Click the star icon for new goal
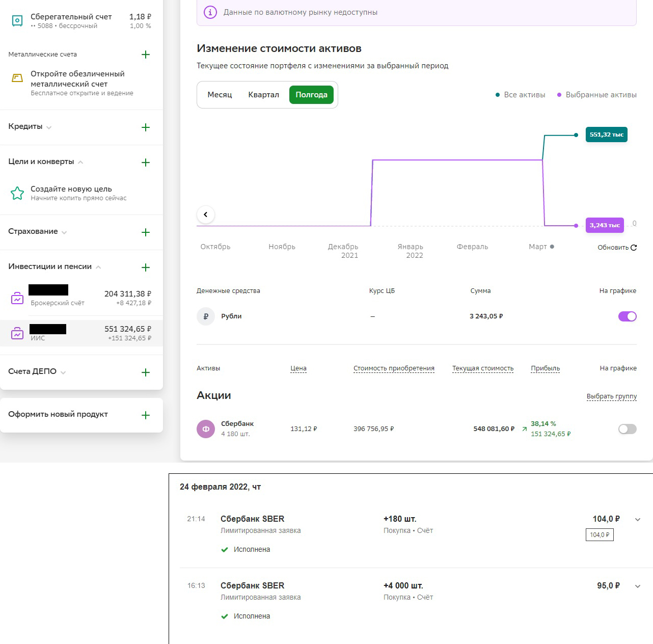This screenshot has height=644, width=653. click(x=17, y=193)
